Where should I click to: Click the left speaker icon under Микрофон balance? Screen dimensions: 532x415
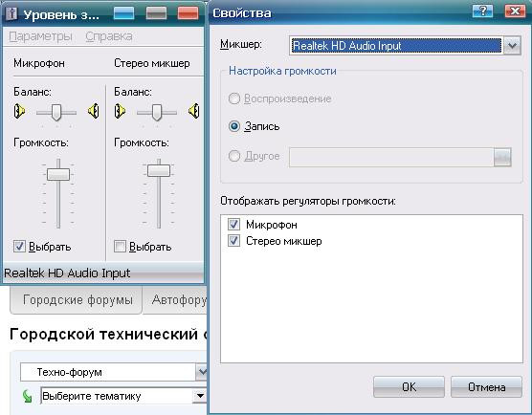point(19,111)
